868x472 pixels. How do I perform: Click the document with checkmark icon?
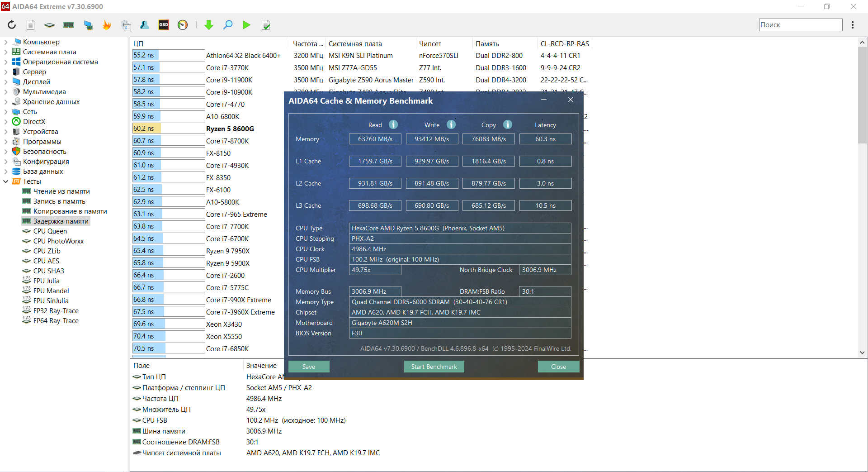[x=266, y=25]
